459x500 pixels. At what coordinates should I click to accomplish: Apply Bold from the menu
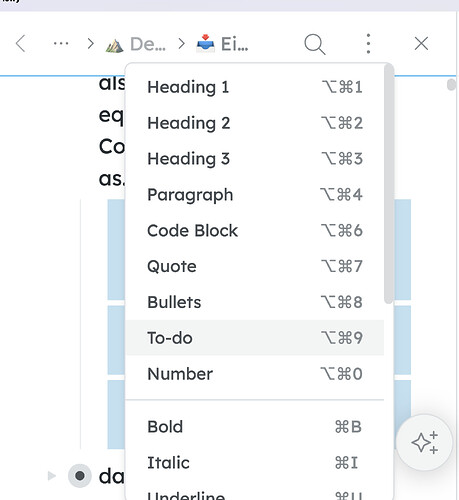(x=255, y=427)
